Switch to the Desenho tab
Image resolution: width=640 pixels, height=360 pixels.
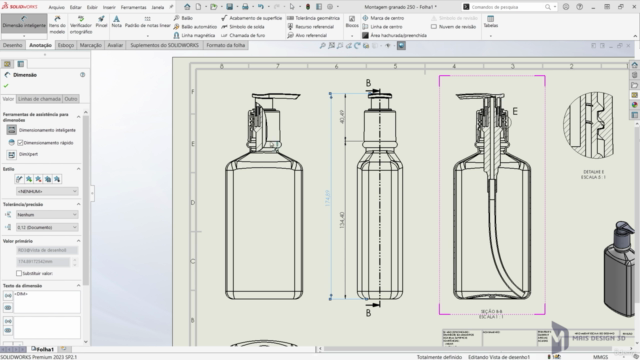click(13, 45)
